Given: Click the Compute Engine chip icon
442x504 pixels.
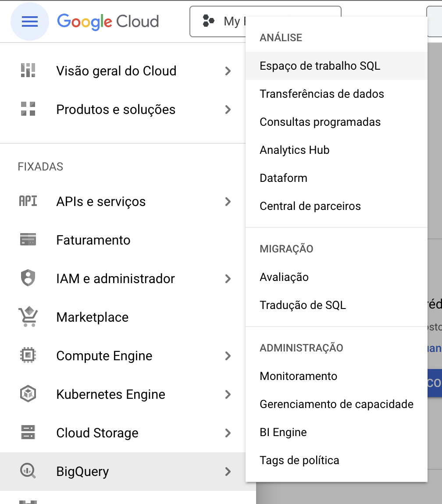Looking at the screenshot, I should point(28,355).
